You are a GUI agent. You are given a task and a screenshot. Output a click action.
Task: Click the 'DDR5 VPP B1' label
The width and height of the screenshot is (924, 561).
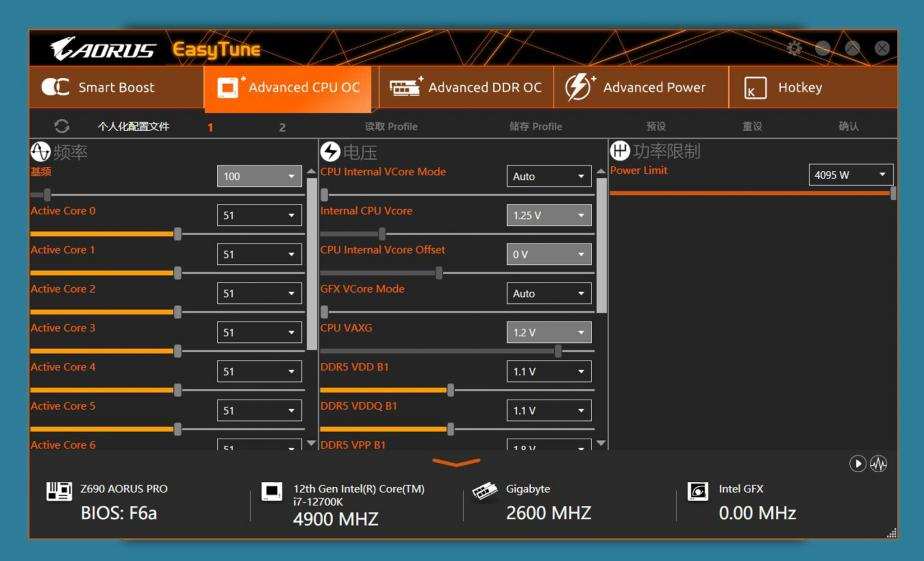coord(353,445)
